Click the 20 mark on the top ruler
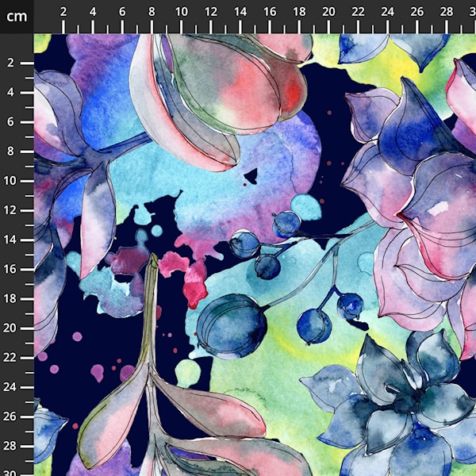The width and height of the screenshot is (476, 476). pyautogui.click(x=328, y=12)
